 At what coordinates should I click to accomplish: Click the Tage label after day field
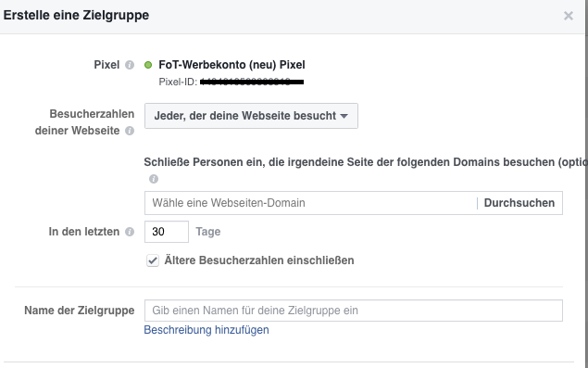[208, 232]
